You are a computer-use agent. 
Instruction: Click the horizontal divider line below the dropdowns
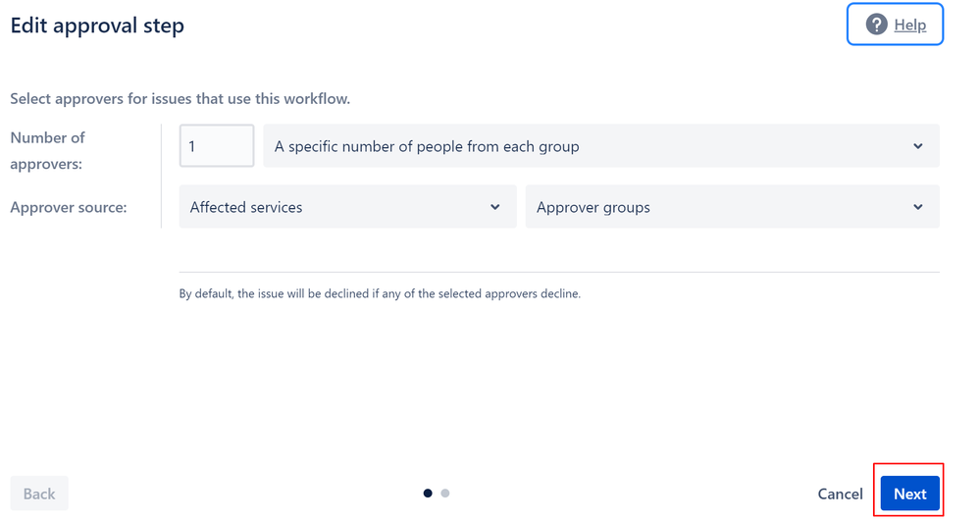[x=559, y=272]
